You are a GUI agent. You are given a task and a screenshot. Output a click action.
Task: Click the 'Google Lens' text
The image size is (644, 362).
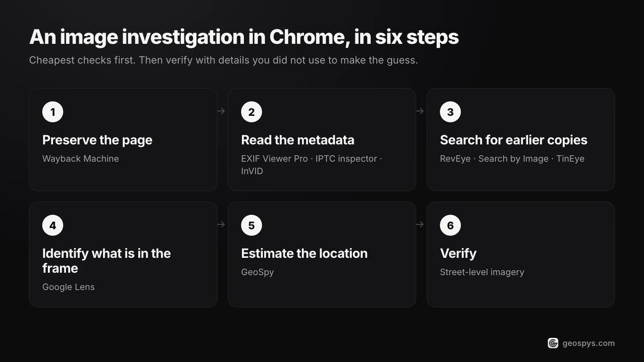(68, 287)
